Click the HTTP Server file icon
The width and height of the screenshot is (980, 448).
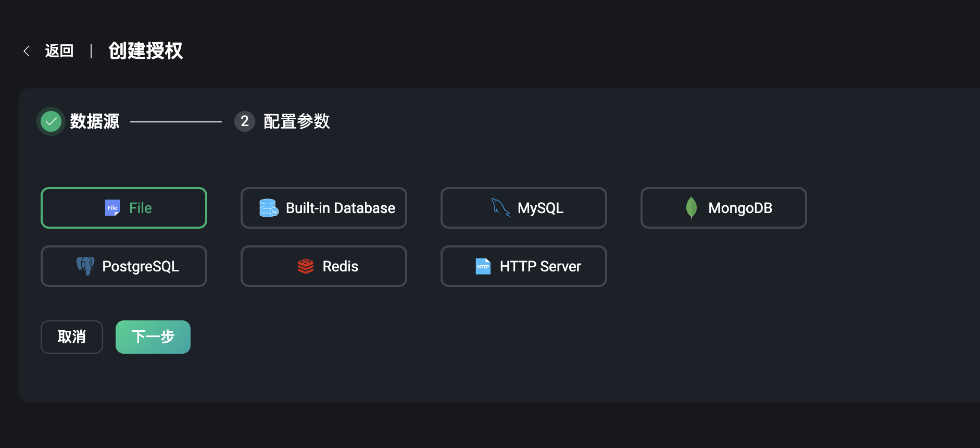[x=483, y=266]
